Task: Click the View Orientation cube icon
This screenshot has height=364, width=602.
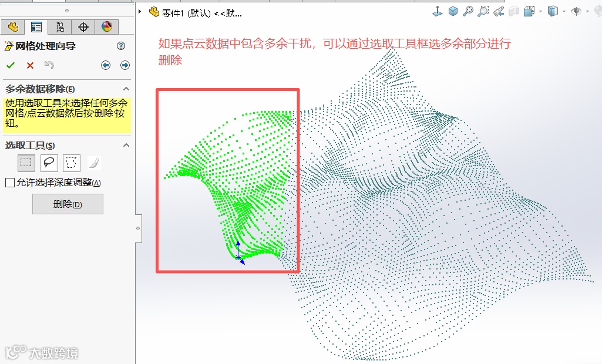Action: pos(529,12)
